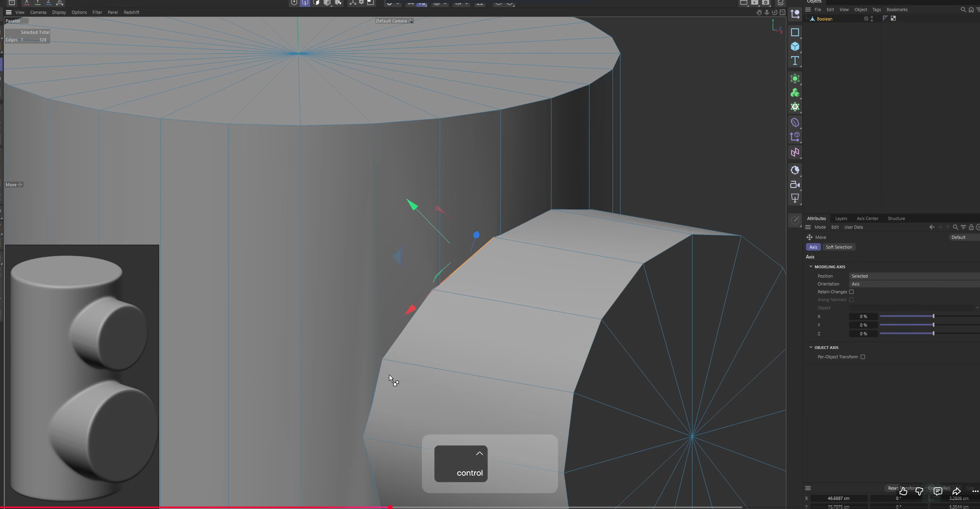Toggle viewport maximize layout icon
This screenshot has height=509, width=980.
[783, 12]
